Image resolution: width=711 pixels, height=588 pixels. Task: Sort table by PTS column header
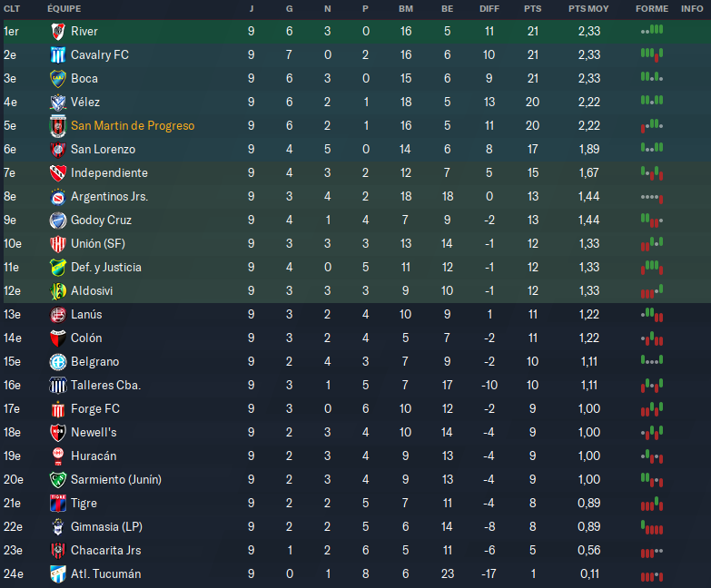[x=532, y=8]
